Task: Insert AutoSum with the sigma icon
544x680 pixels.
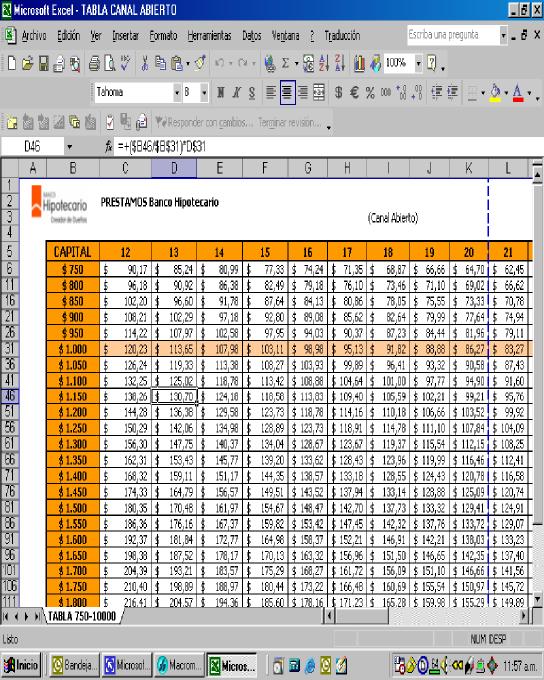Action: 285,63
